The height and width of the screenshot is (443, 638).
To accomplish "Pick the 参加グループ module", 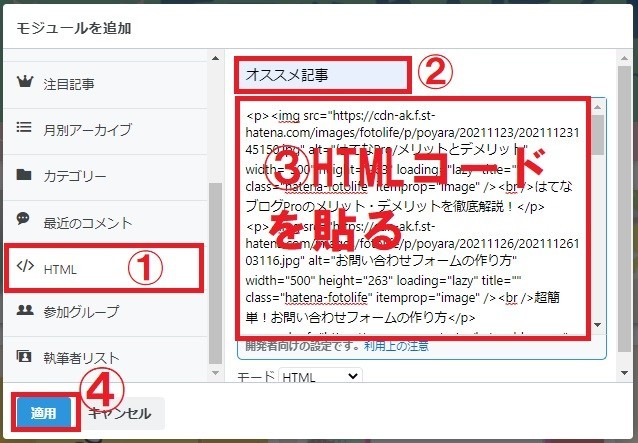I will pyautogui.click(x=105, y=312).
